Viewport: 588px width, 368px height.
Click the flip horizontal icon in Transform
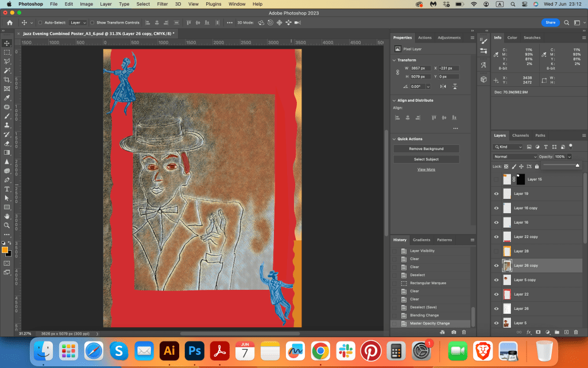443,86
